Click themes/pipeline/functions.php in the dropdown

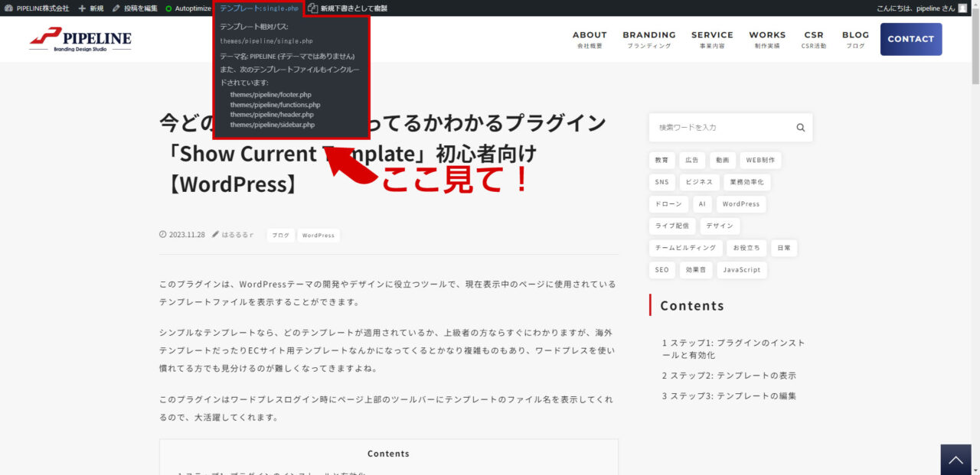[x=275, y=105]
